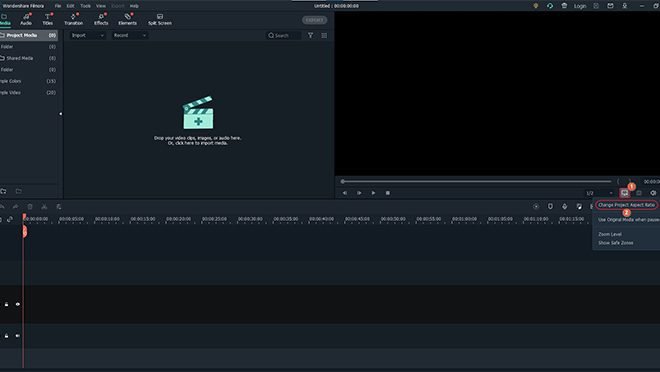660x372 pixels.
Task: Open the 1/2 playback quality dropdown
Action: point(599,193)
